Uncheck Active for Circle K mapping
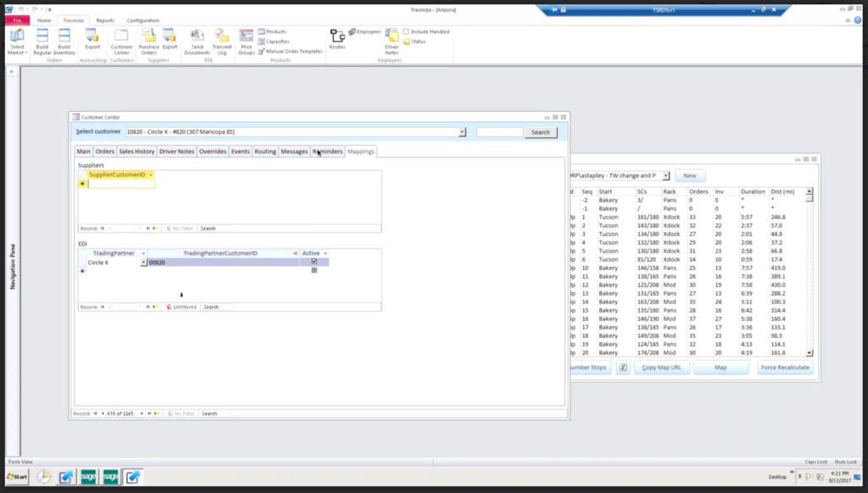The image size is (868, 493). [x=314, y=262]
